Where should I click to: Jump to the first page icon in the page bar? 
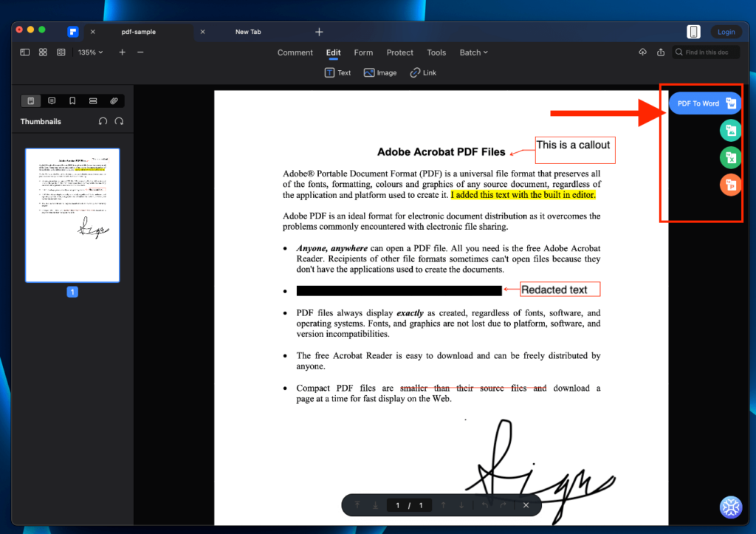pyautogui.click(x=357, y=505)
